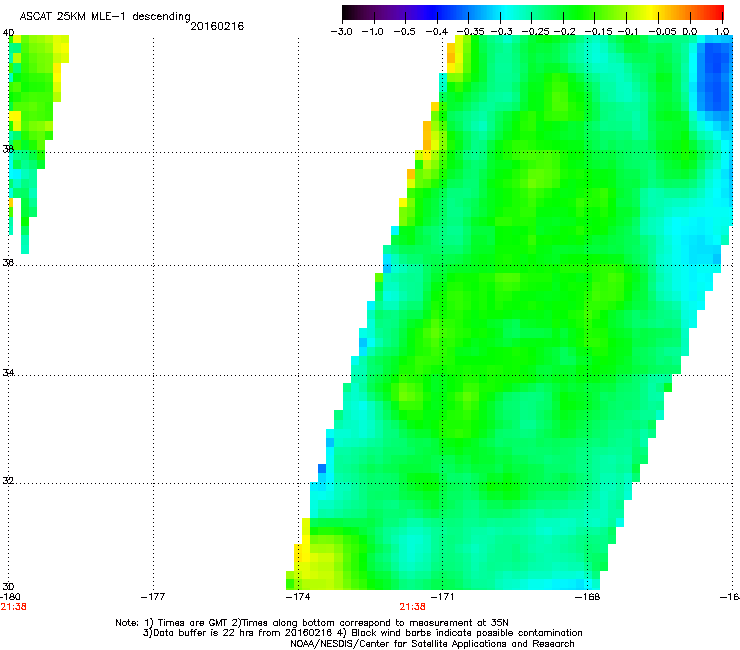The image size is (740, 650).
Task: Click the colorbar label -0.5
Action: 404,32
